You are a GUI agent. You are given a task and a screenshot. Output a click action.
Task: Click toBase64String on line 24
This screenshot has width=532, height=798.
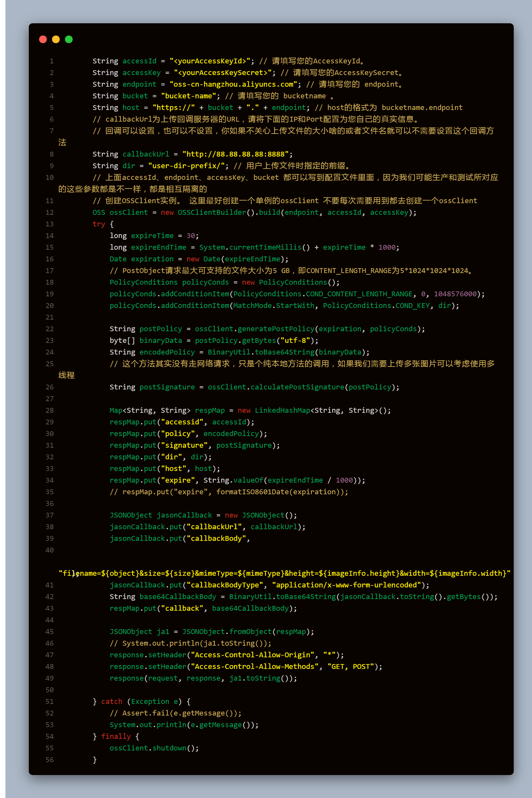pos(284,352)
